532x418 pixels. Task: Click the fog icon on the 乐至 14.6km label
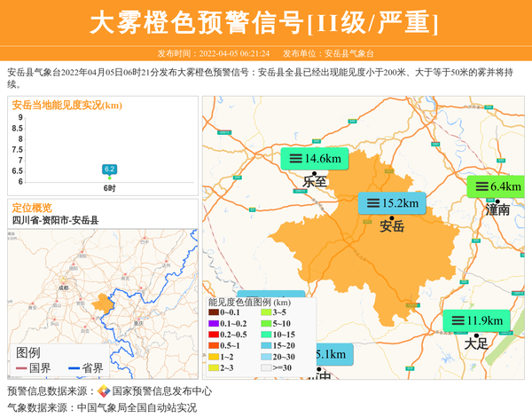[x=295, y=159]
